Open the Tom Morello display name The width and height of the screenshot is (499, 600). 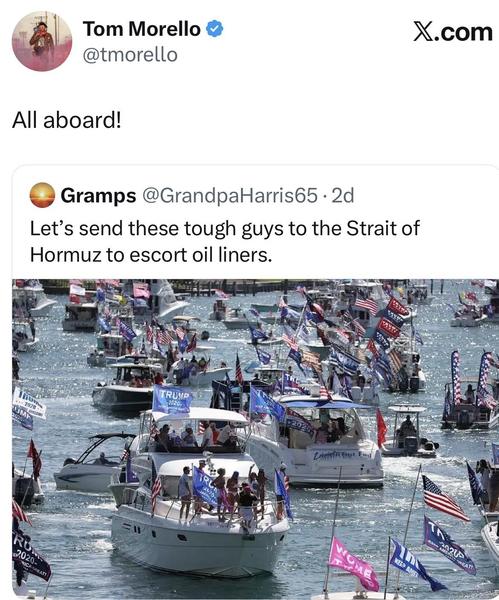[142, 29]
